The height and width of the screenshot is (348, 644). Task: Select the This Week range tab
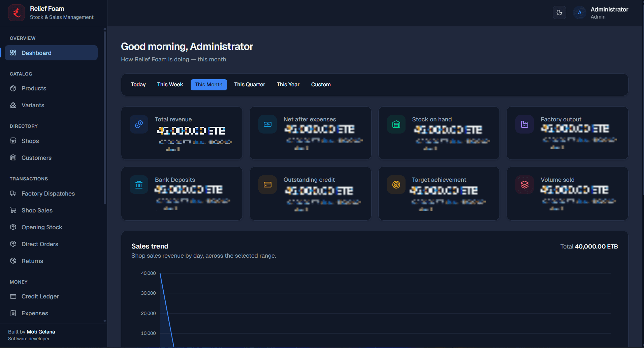170,85
